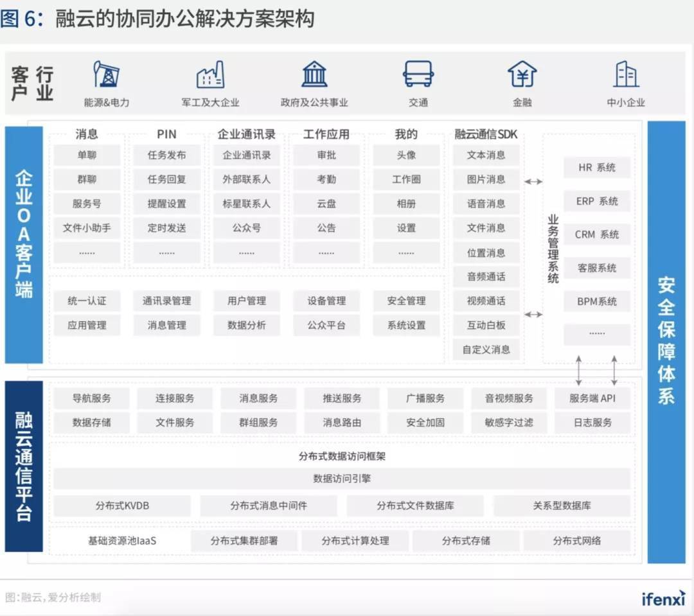Viewport: 694px width, 616px height.
Task: Click the BPM系统 box
Action: click(597, 301)
